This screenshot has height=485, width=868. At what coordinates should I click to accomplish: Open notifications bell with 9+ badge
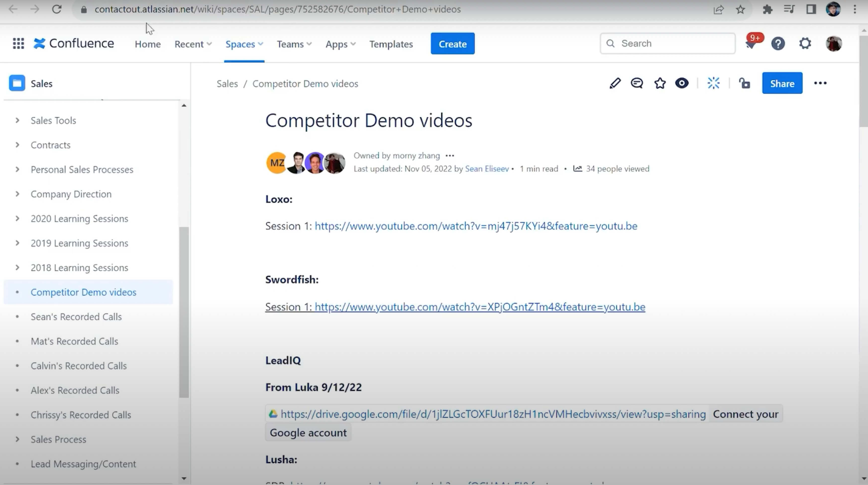click(x=751, y=44)
